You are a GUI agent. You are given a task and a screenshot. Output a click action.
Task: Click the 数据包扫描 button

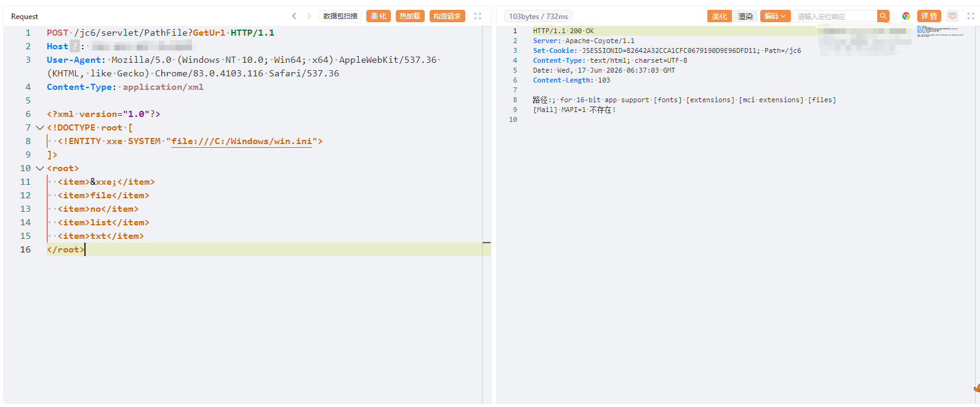340,16
